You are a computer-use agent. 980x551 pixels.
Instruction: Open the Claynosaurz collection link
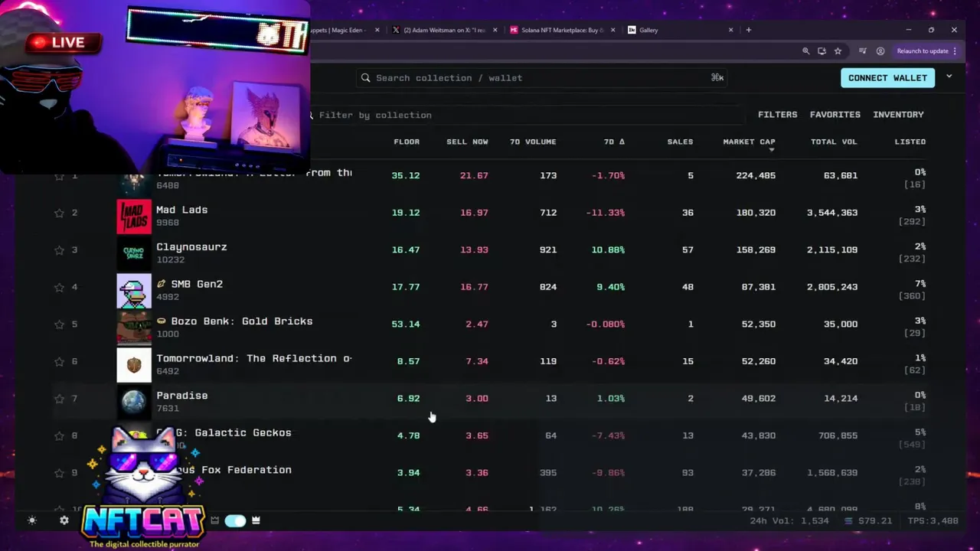[191, 247]
